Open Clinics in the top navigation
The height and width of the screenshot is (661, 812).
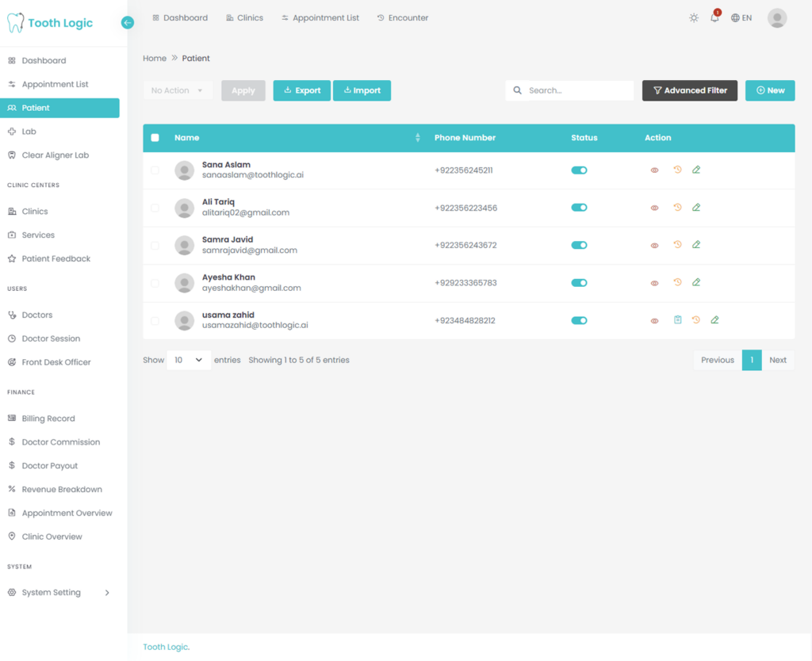click(x=244, y=17)
